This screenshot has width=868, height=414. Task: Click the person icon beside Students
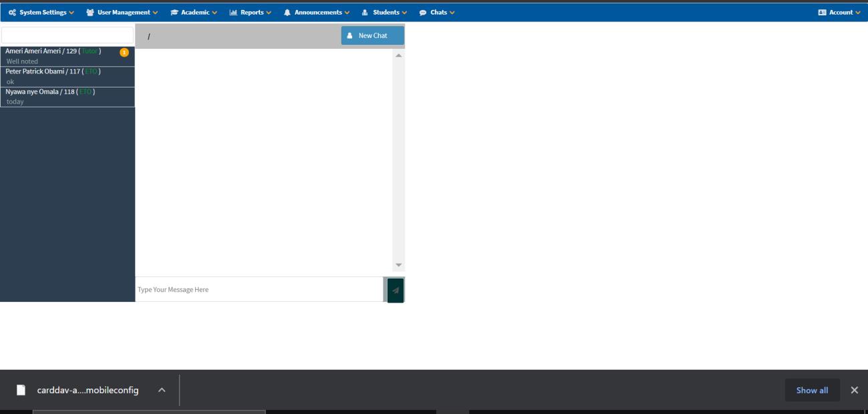pyautogui.click(x=364, y=11)
